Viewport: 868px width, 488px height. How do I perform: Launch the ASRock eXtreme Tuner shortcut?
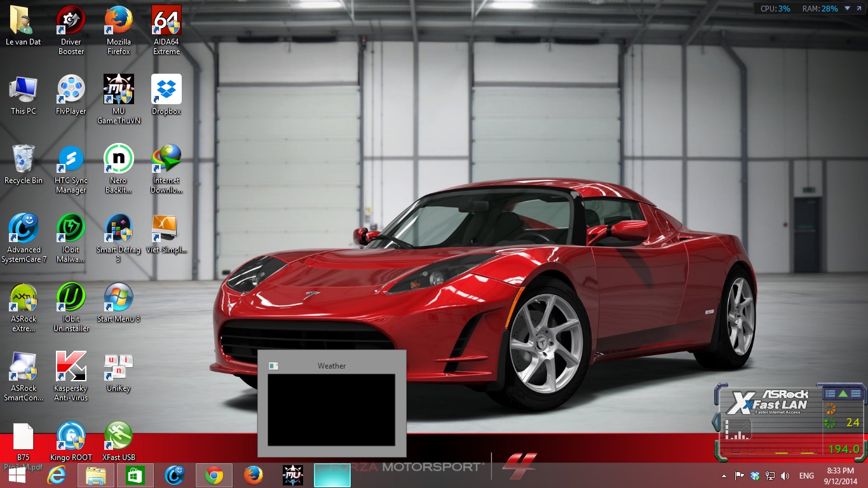pos(24,308)
